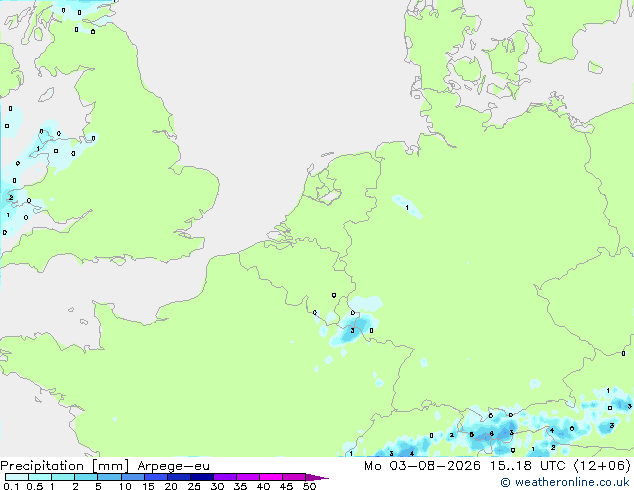634x490 pixels.
Task: Click the 2–5 mm legend swatch
Action: 86,477
